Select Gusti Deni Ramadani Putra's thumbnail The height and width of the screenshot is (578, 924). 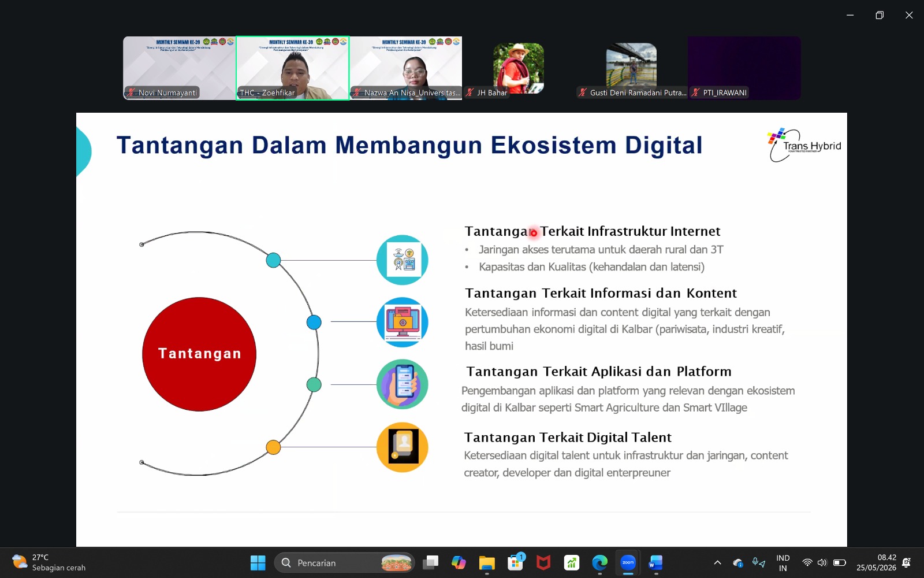click(x=631, y=68)
